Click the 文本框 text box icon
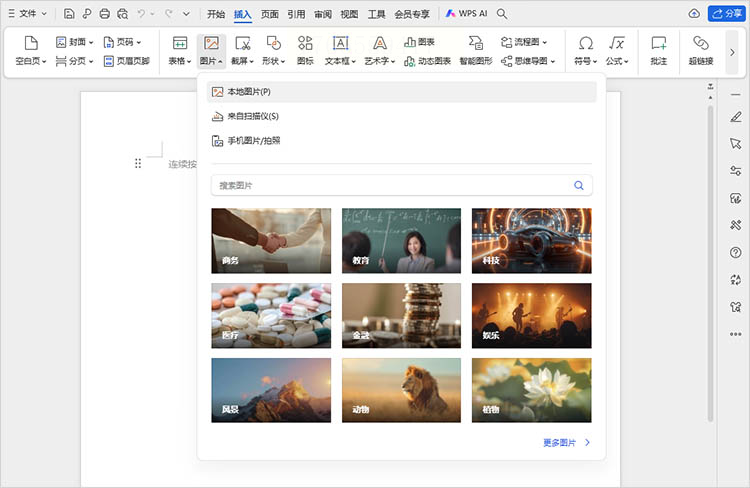The height and width of the screenshot is (488, 750). click(x=340, y=43)
